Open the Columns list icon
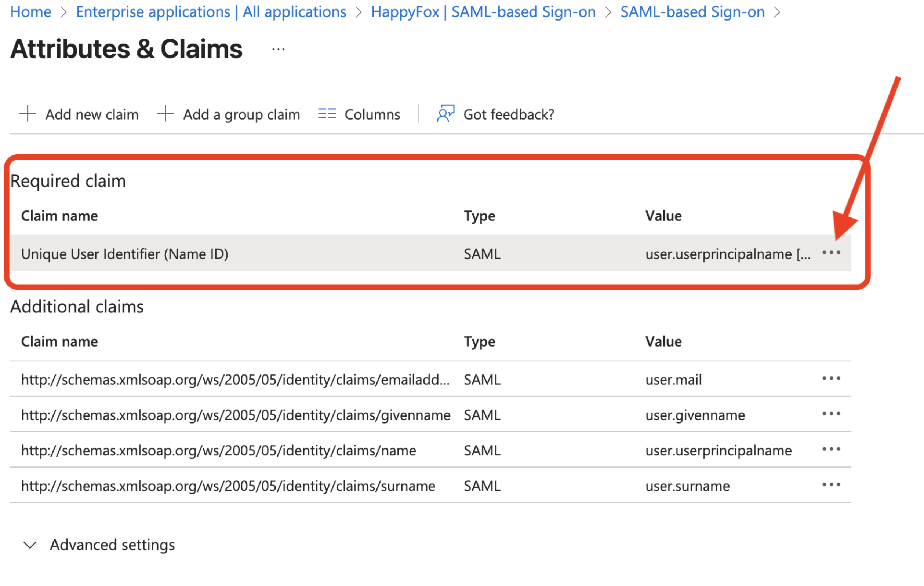The height and width of the screenshot is (586, 924). (x=327, y=114)
